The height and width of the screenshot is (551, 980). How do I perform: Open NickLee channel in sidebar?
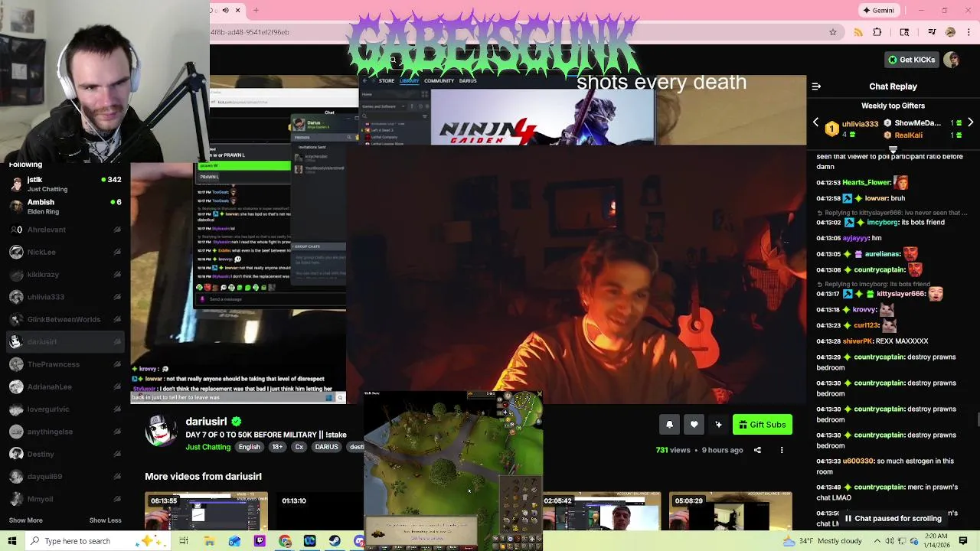pyautogui.click(x=65, y=252)
